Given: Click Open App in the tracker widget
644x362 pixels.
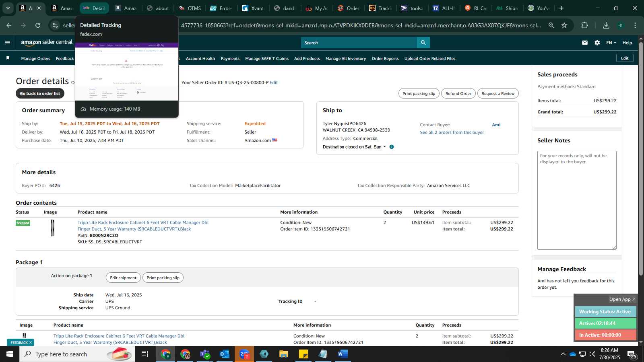Looking at the screenshot, I should [x=622, y=299].
